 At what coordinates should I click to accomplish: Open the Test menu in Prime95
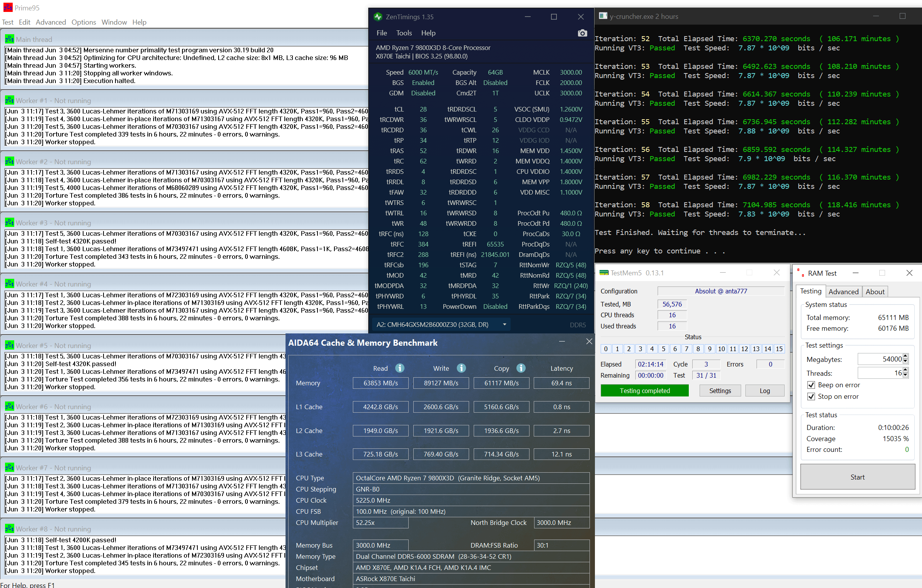pyautogui.click(x=8, y=22)
